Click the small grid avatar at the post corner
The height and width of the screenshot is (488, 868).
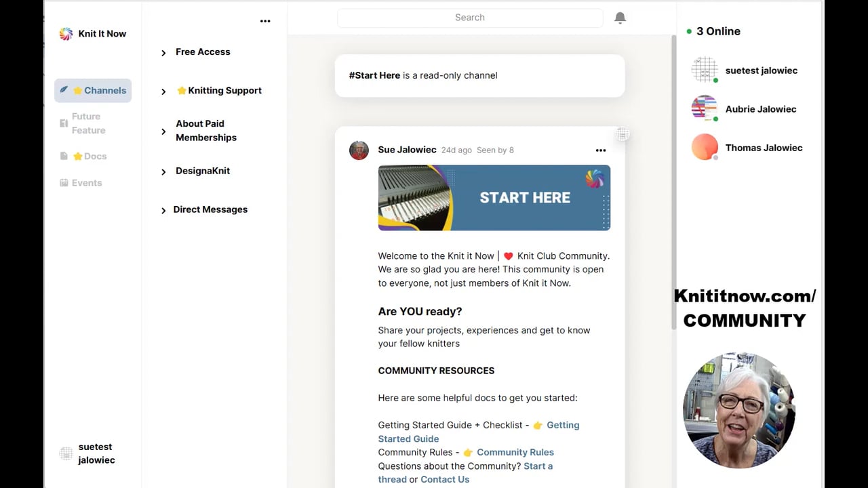623,134
